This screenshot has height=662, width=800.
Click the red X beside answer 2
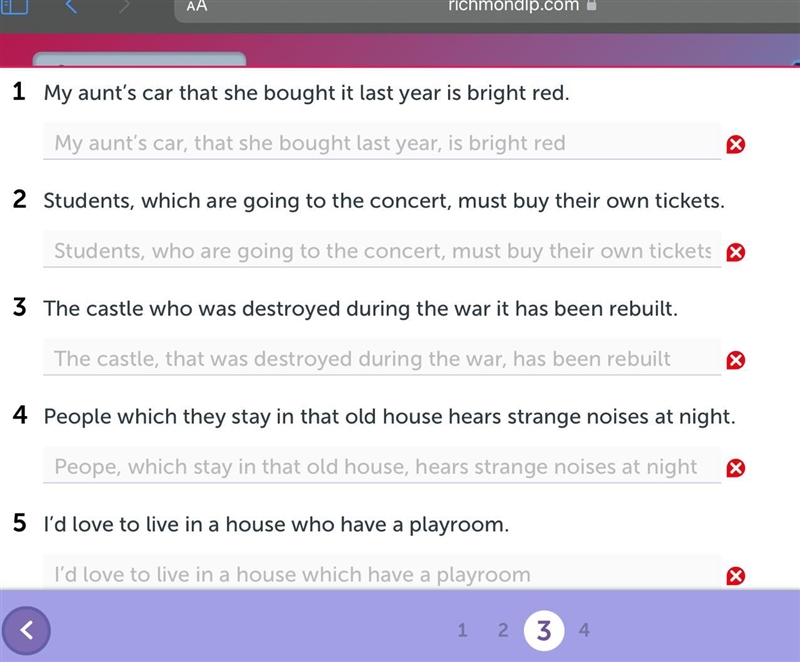(x=735, y=252)
